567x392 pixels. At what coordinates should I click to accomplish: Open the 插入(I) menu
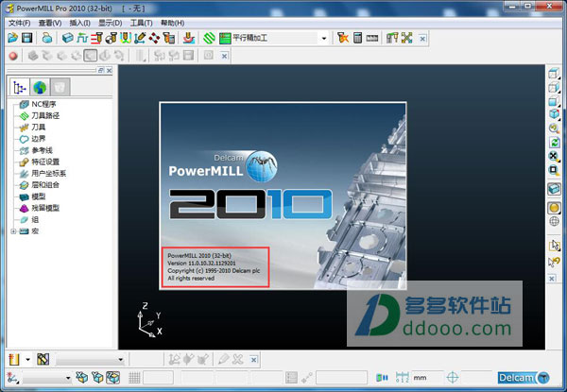point(79,23)
